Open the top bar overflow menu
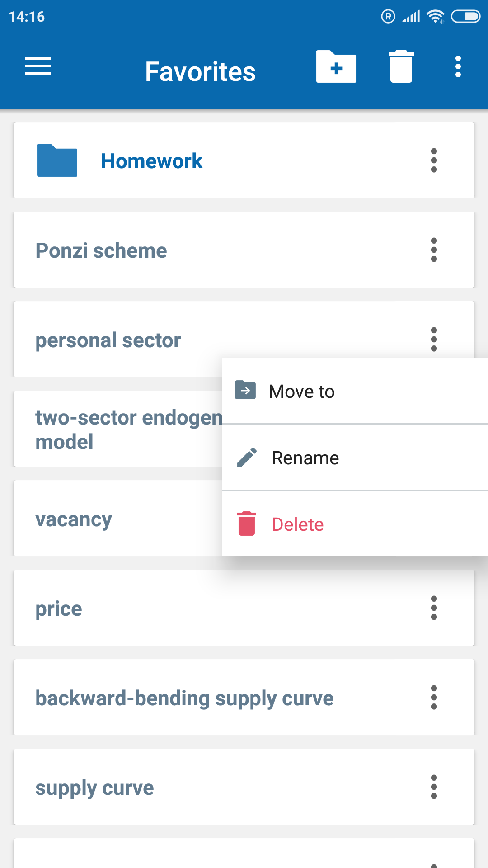 458,66
